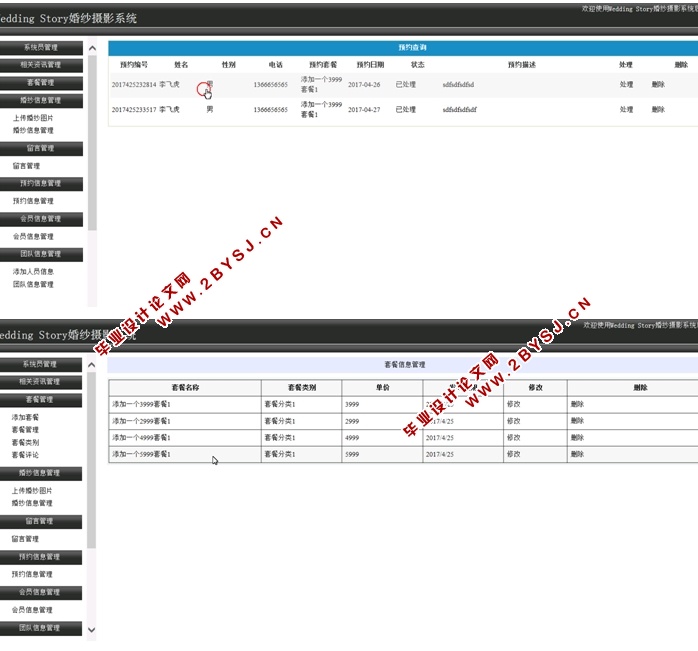The image size is (698, 651).
Task: Open 团队信息管理 link below 添加人员信息
Action: pyautogui.click(x=33, y=284)
